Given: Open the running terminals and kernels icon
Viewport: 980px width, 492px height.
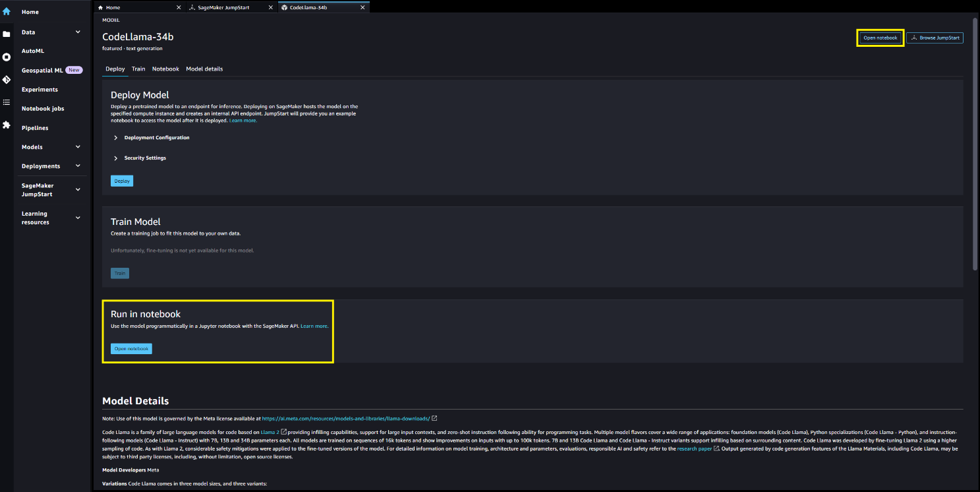Looking at the screenshot, I should (x=7, y=57).
